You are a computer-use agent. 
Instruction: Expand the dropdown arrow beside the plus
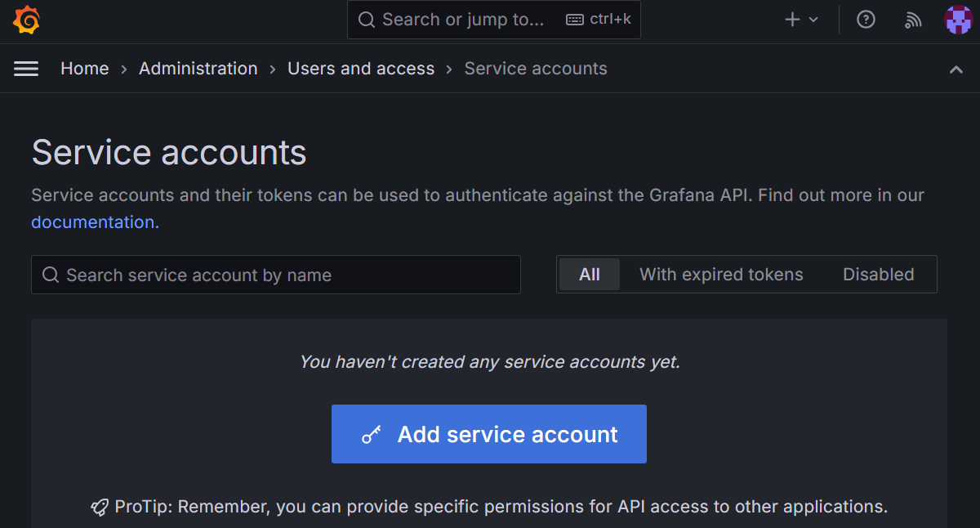(x=813, y=20)
